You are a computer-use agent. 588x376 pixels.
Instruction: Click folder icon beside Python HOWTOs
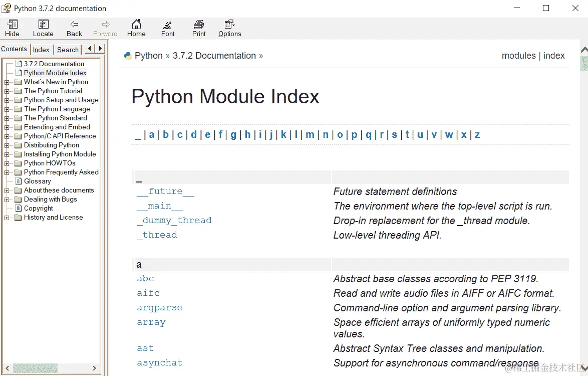tap(18, 163)
